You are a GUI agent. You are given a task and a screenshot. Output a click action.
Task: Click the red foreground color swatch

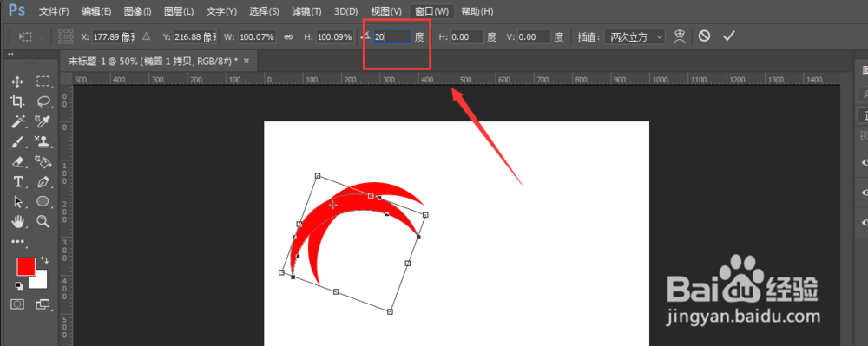coord(26,266)
